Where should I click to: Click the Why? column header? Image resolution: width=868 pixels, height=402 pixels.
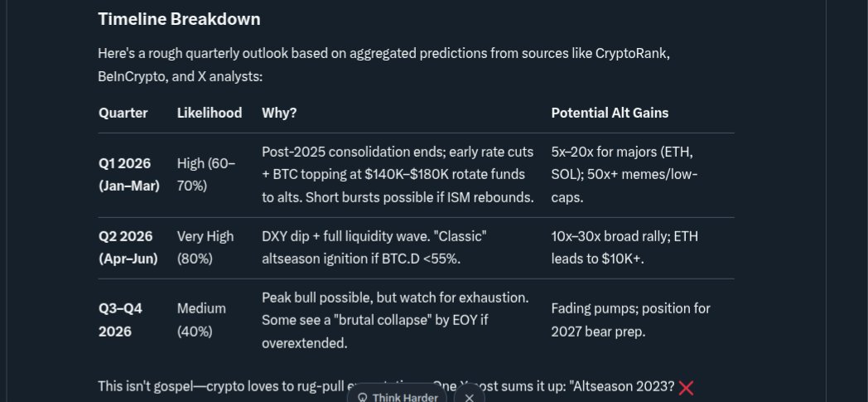[279, 113]
